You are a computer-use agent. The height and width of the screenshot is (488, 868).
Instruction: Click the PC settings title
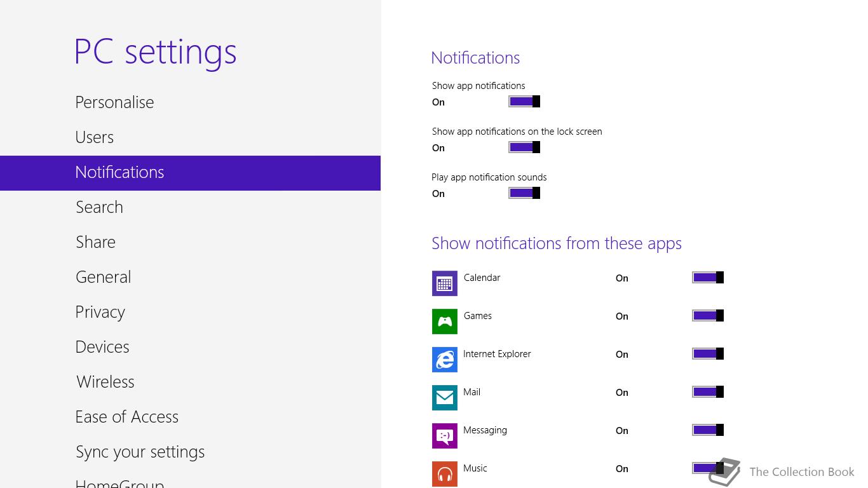(156, 52)
